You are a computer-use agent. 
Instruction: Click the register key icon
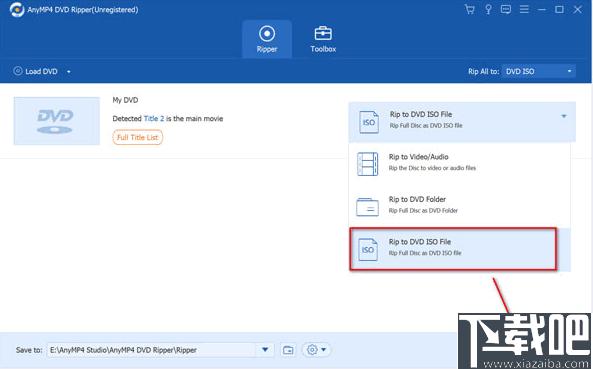488,9
